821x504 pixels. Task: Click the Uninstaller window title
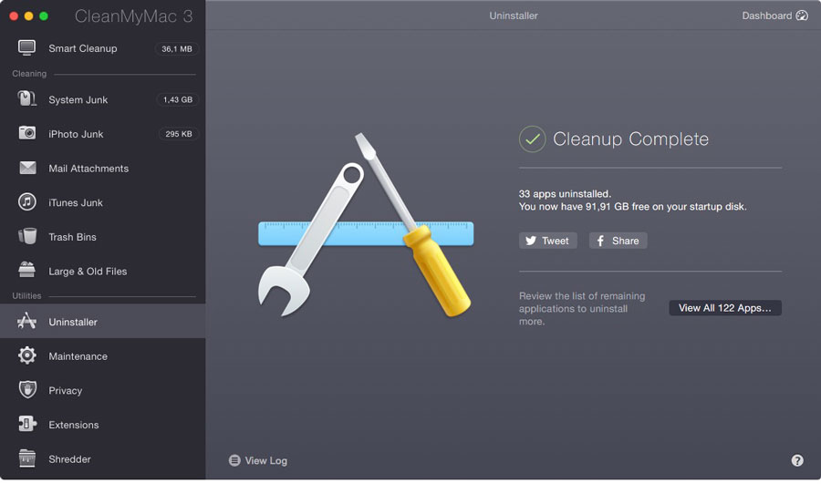point(513,15)
